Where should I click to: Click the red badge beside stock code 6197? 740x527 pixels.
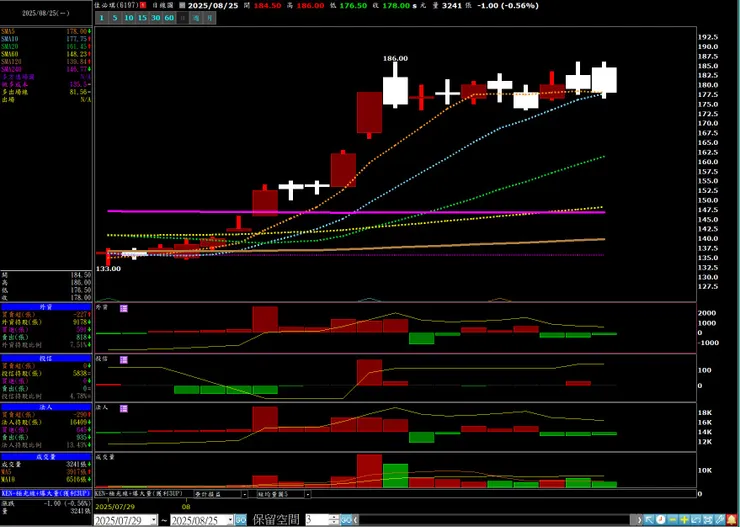(x=143, y=6)
